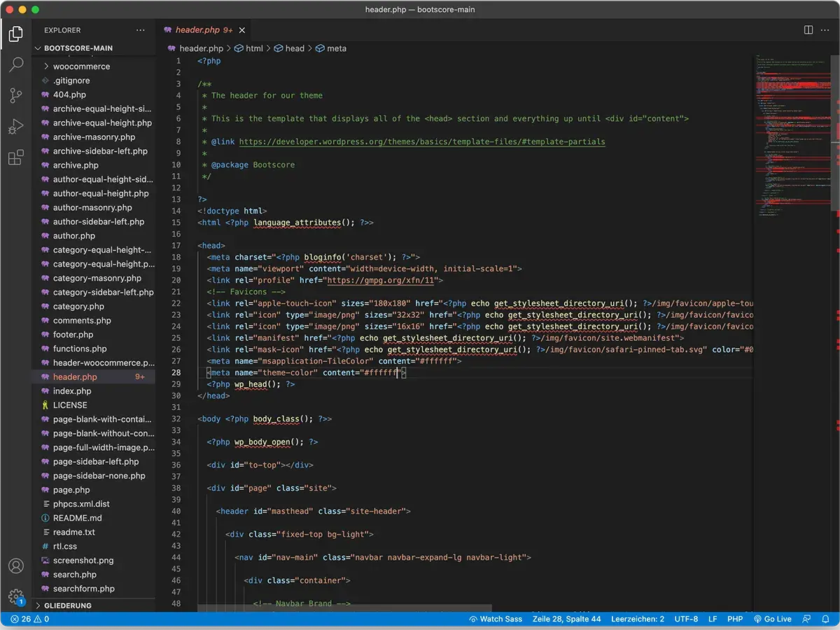Change end of line sequence LF

(713, 619)
